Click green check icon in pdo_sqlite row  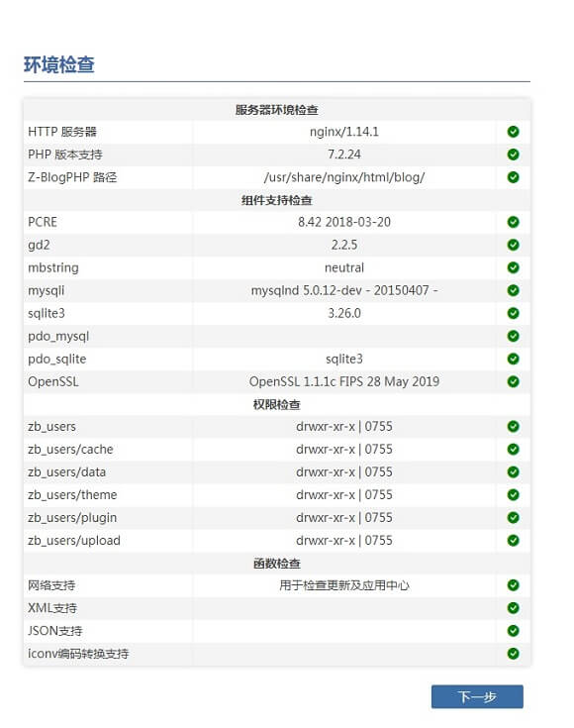513,359
